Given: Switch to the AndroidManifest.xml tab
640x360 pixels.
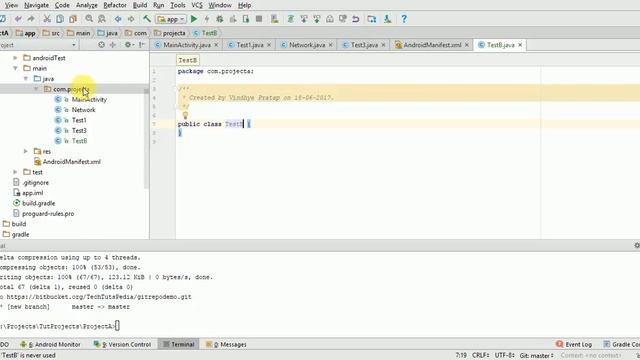Looking at the screenshot, I should [432, 45].
